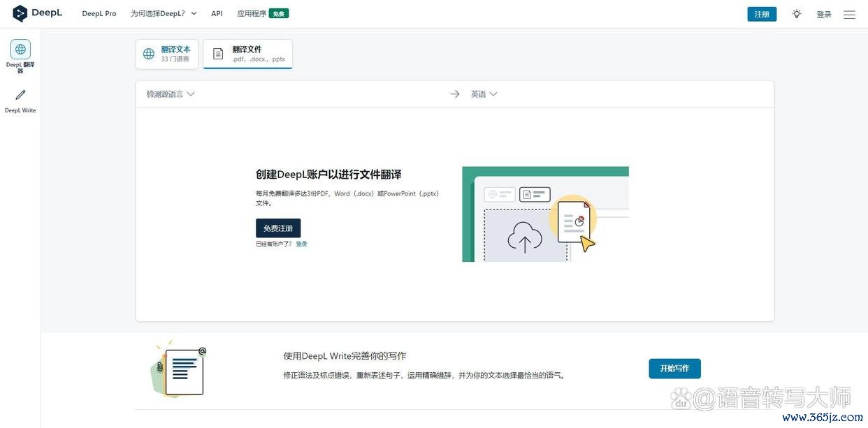Click the arrow between languages
Screen dimensions: 868x428
click(x=455, y=94)
